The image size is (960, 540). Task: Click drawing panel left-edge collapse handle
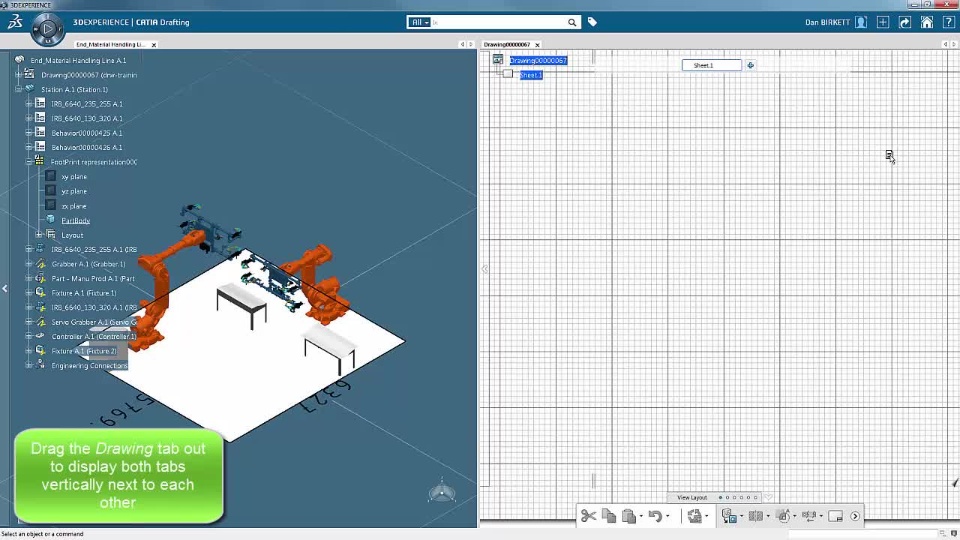[484, 269]
